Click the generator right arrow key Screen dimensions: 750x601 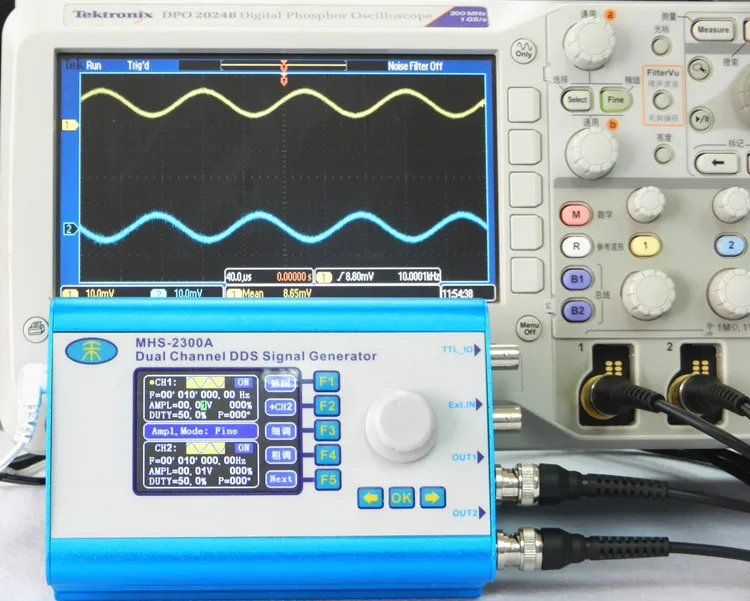click(432, 498)
